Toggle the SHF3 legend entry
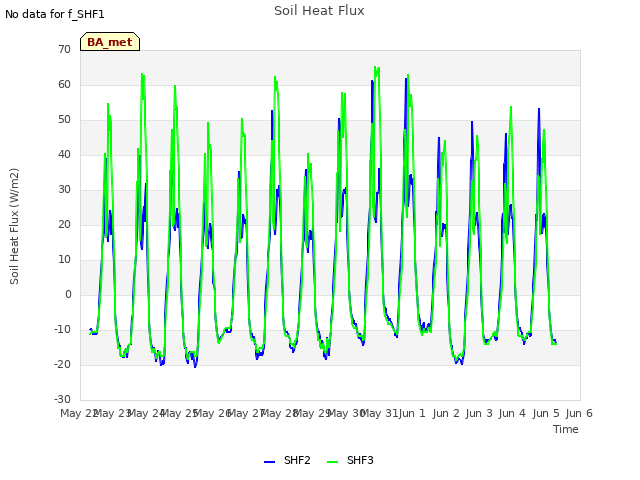Viewport: 640px width, 480px height. click(x=350, y=460)
